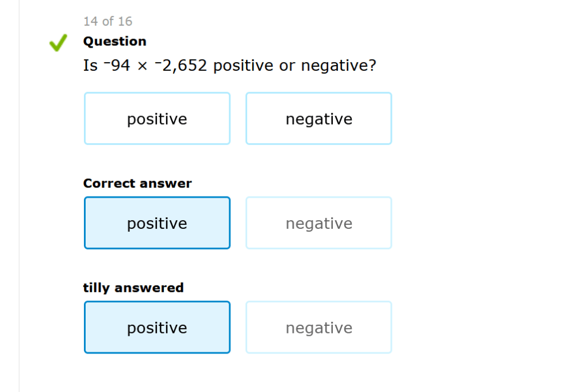Click the "Correct answer" heading
Viewport: 588px width, 392px height.
click(x=137, y=183)
